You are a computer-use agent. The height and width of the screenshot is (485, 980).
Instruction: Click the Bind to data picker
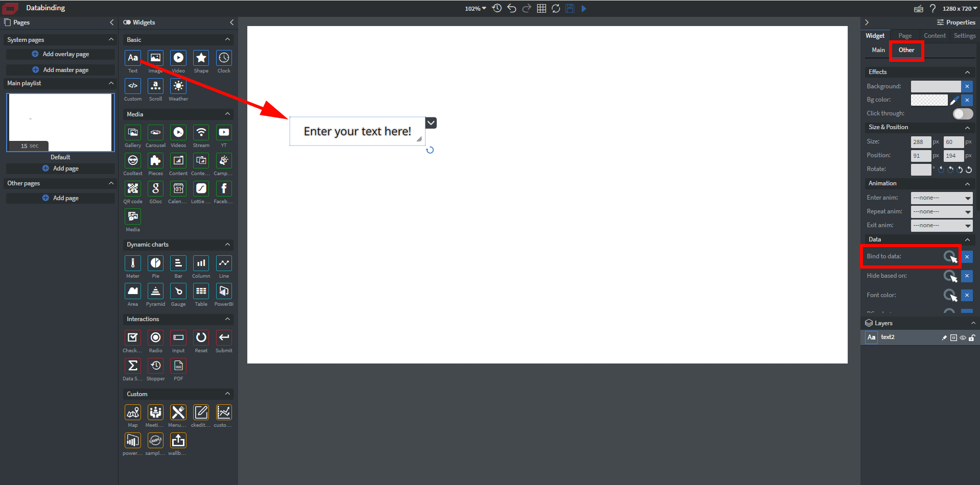click(x=950, y=257)
